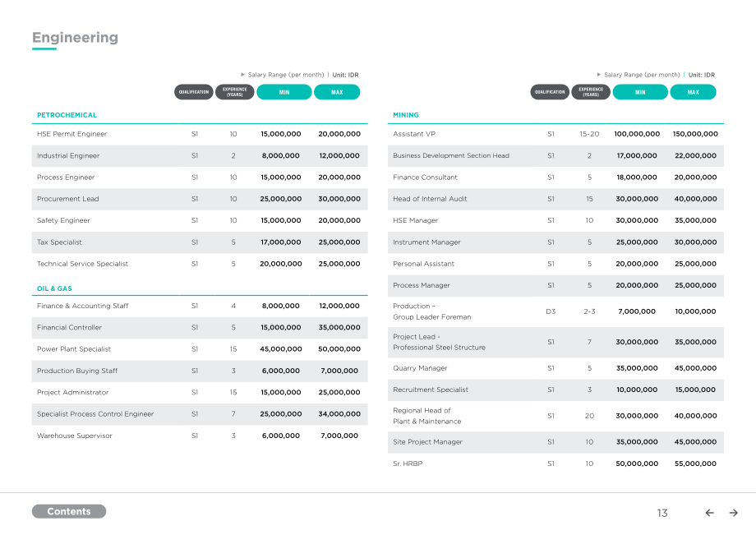This screenshot has width=756, height=535.
Task: Click the Power Plant Specialist row
Action: coord(200,349)
